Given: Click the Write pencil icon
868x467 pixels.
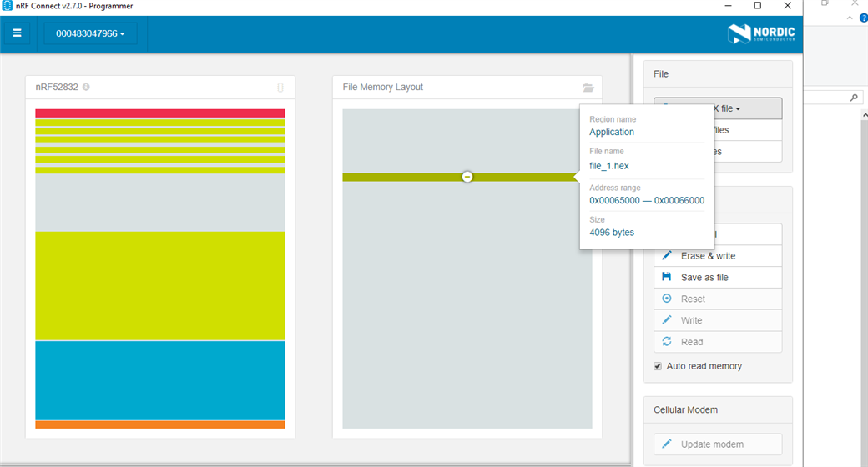Looking at the screenshot, I should coord(667,320).
